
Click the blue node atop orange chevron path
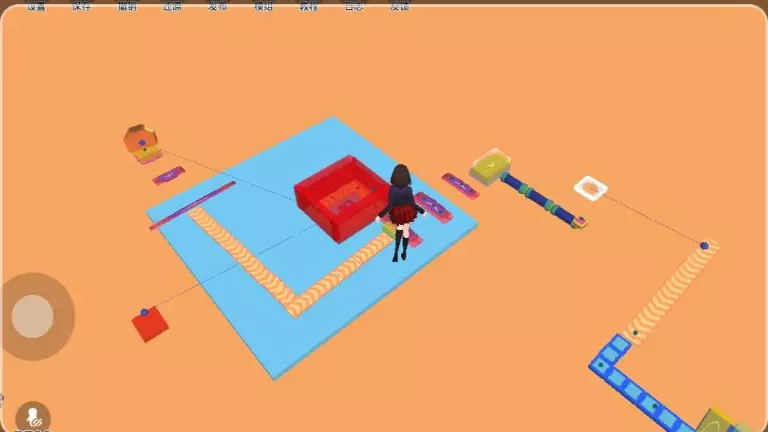(x=704, y=245)
